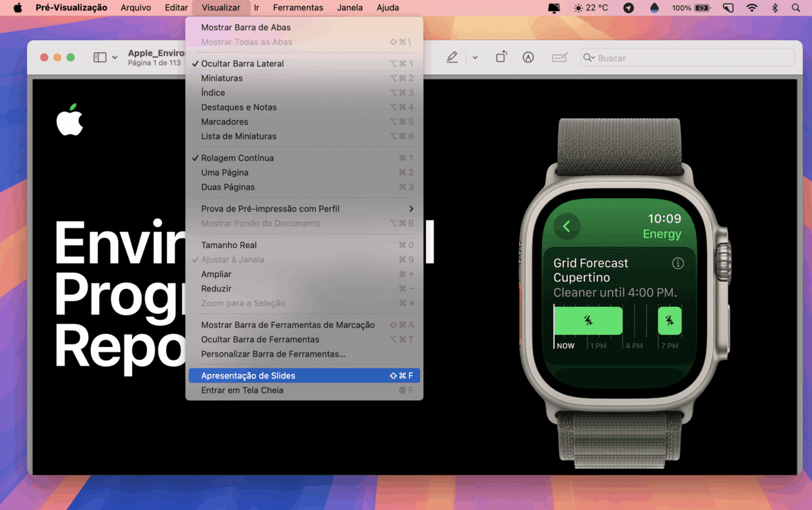Click the display monitor menu bar icon

click(554, 8)
